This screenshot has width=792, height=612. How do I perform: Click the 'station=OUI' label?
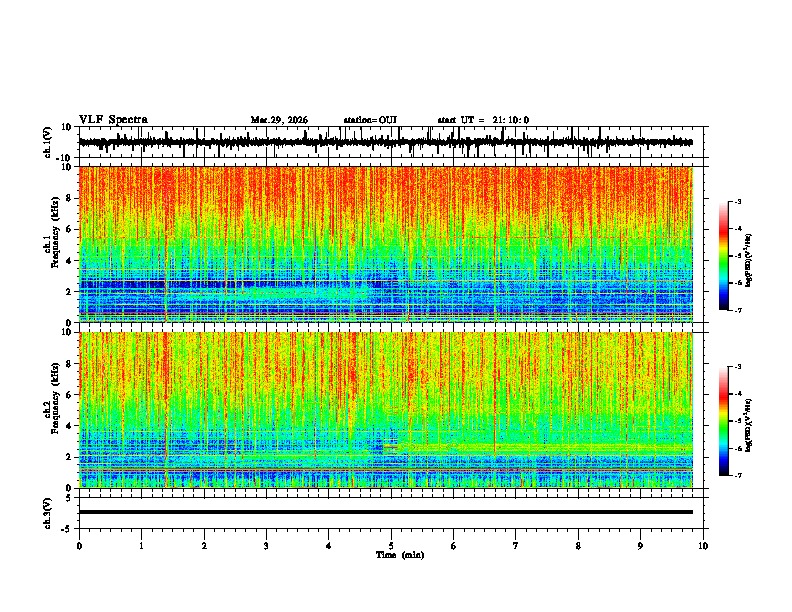click(x=370, y=120)
